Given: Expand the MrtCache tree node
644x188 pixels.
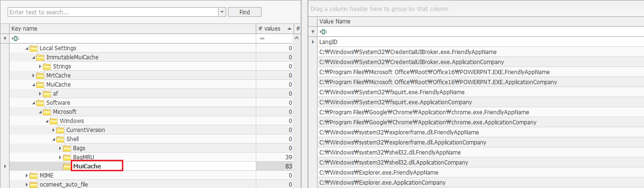Looking at the screenshot, I should (33, 76).
